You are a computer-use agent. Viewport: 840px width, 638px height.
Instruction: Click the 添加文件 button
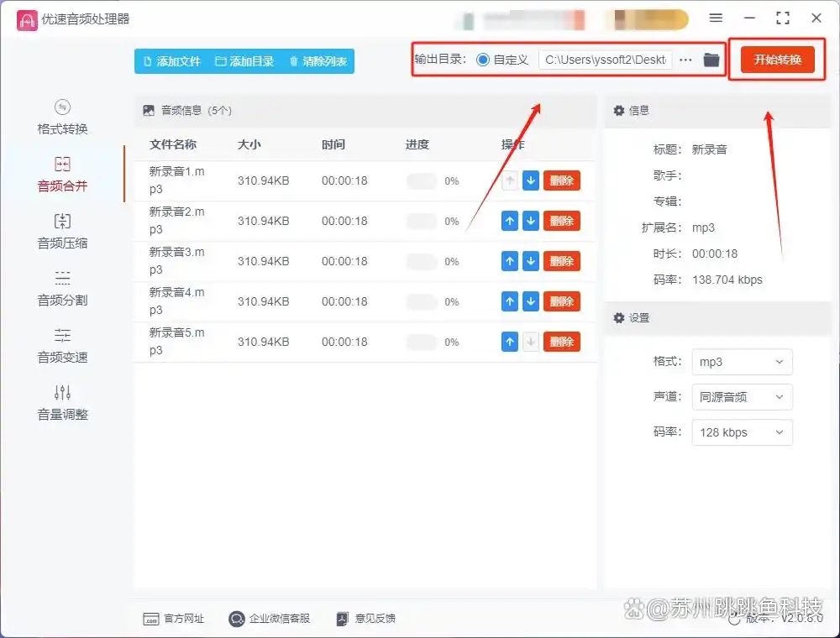point(172,61)
